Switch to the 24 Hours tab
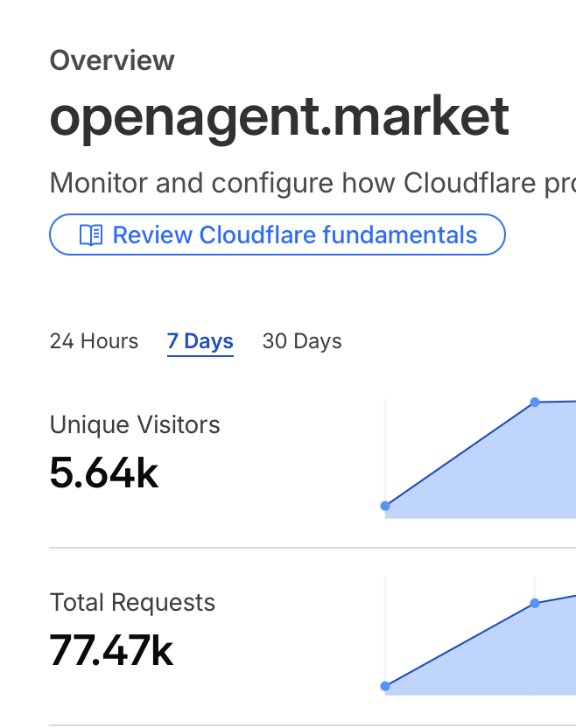Image resolution: width=576 pixels, height=728 pixels. pos(94,341)
